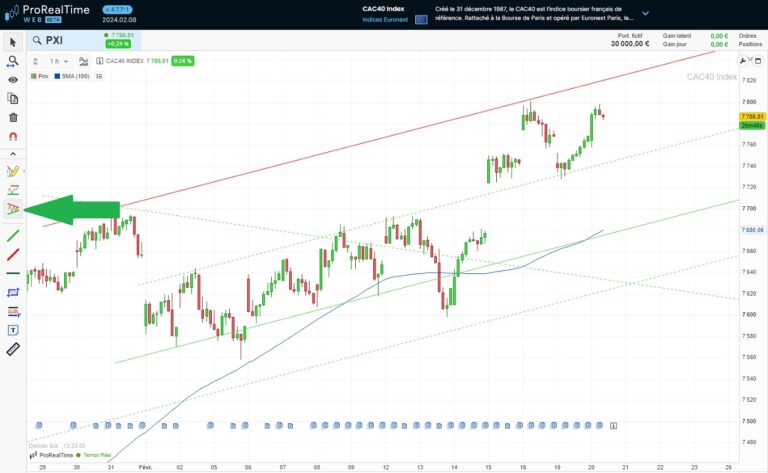The width and height of the screenshot is (768, 473).
Task: Click the Ordres link
Action: [x=747, y=36]
